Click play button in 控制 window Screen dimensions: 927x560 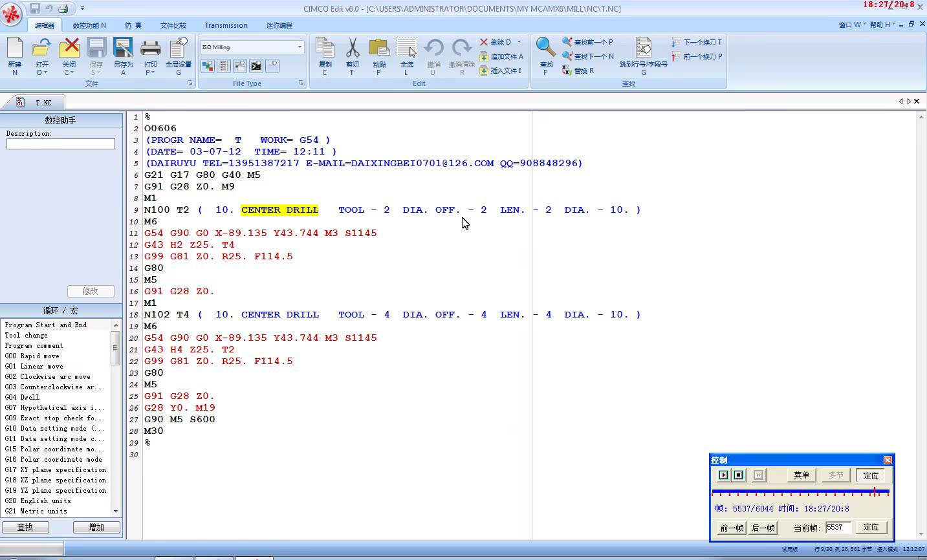[x=723, y=475]
